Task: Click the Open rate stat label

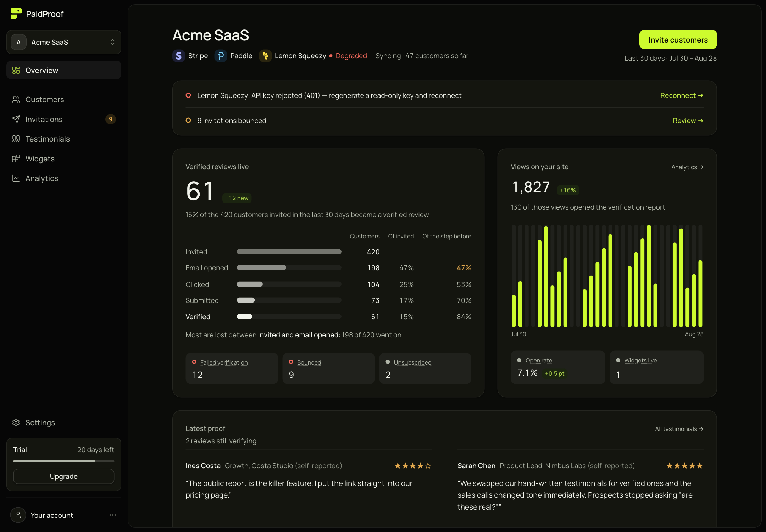Action: tap(539, 360)
